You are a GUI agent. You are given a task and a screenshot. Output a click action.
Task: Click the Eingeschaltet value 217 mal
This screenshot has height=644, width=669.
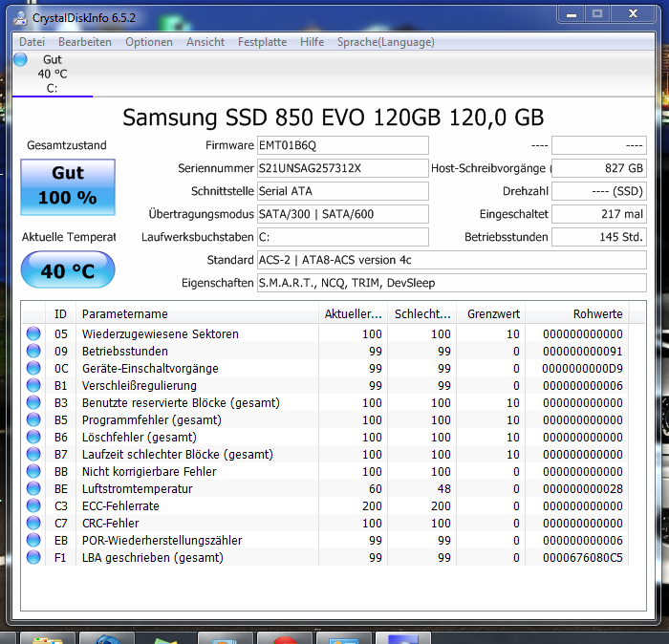tap(599, 214)
